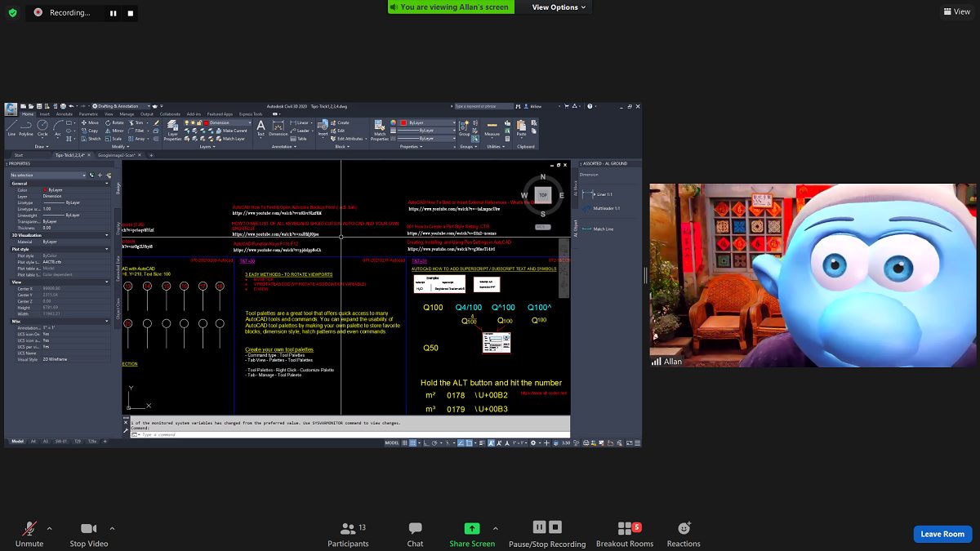The height and width of the screenshot is (551, 980).
Task: Stop the Zoom recording in top indicator
Action: coord(131,13)
